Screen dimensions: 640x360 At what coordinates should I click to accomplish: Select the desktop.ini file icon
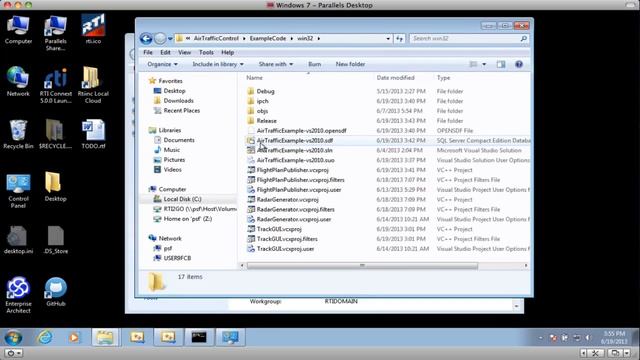(x=18, y=240)
